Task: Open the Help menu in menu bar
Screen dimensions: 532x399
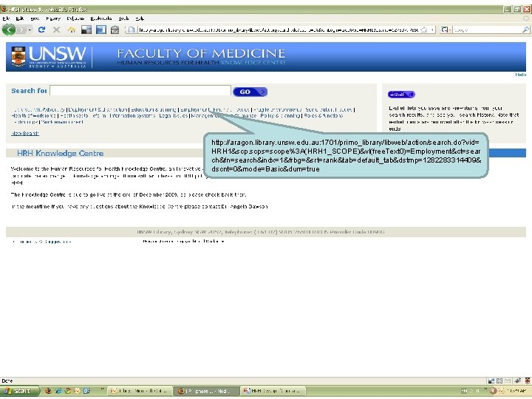Action: pos(140,18)
